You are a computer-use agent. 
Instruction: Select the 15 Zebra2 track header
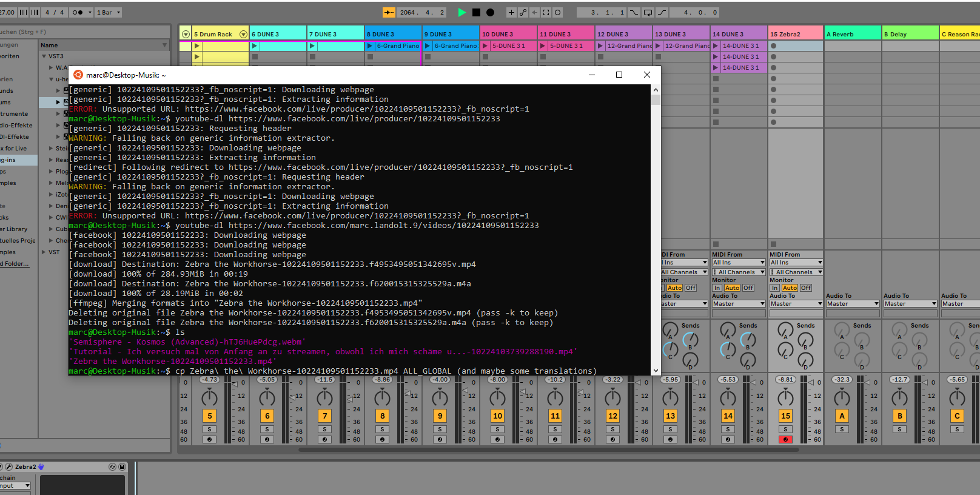point(795,34)
